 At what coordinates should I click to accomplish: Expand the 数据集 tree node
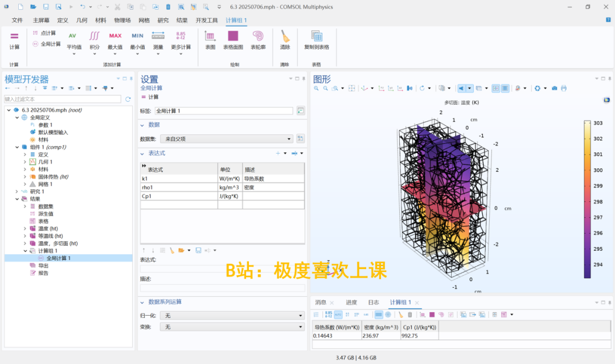point(25,206)
